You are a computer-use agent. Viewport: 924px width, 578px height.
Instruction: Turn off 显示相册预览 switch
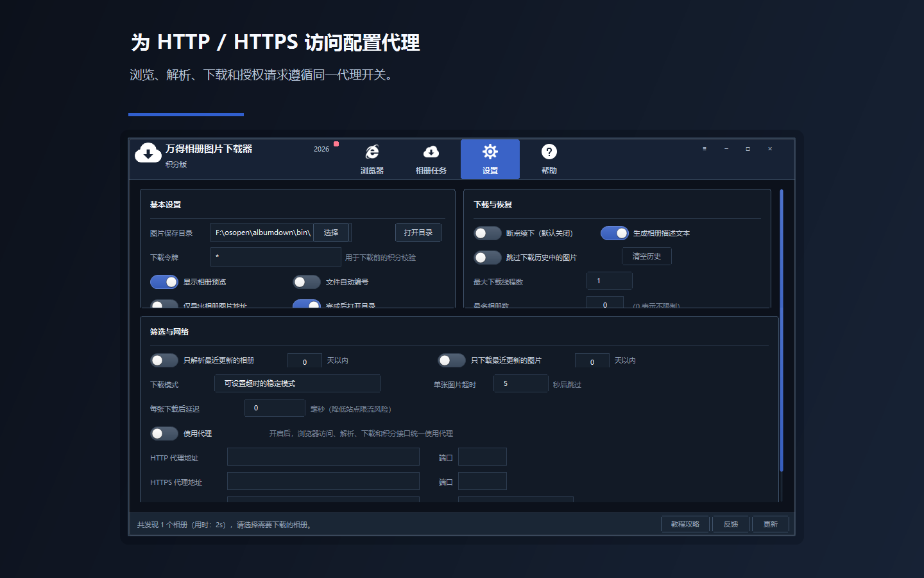pyautogui.click(x=164, y=282)
